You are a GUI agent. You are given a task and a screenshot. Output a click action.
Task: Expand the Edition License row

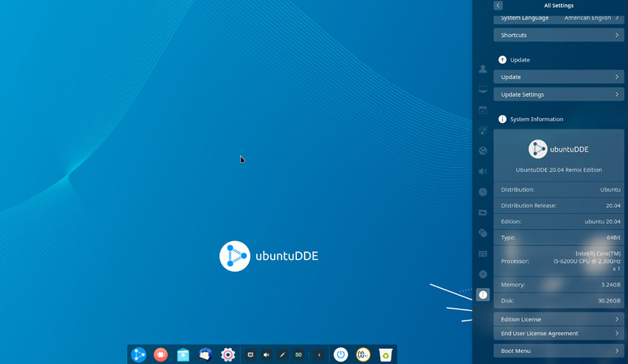(x=559, y=319)
